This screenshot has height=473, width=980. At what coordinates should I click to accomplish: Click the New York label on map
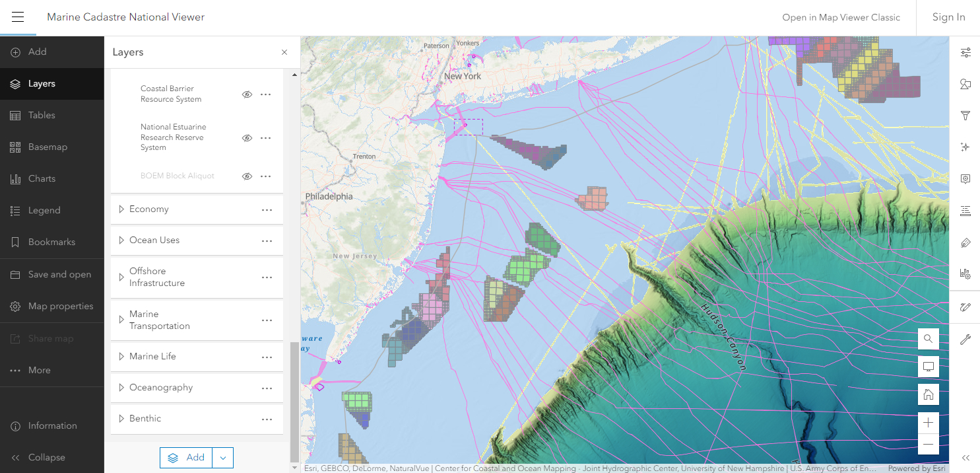point(463,77)
